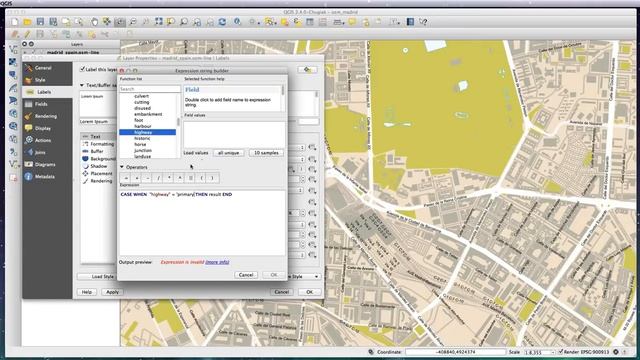Open the Measure tool dropdown arrow
Viewport: 640px width, 360px height.
tap(344, 23)
